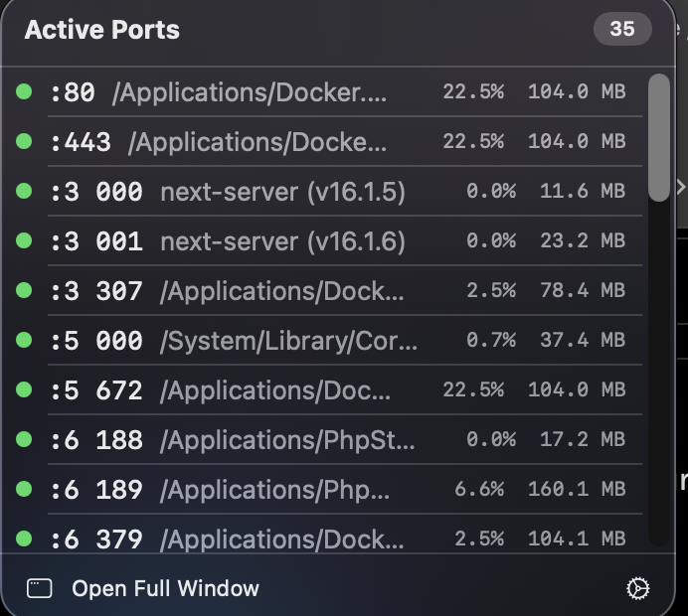Click the green status dot for port :3000

click(x=24, y=191)
